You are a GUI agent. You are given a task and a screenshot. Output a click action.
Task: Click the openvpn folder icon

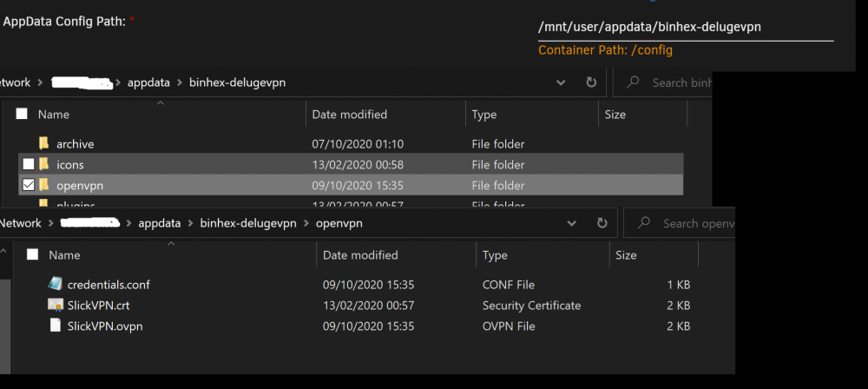(x=43, y=185)
